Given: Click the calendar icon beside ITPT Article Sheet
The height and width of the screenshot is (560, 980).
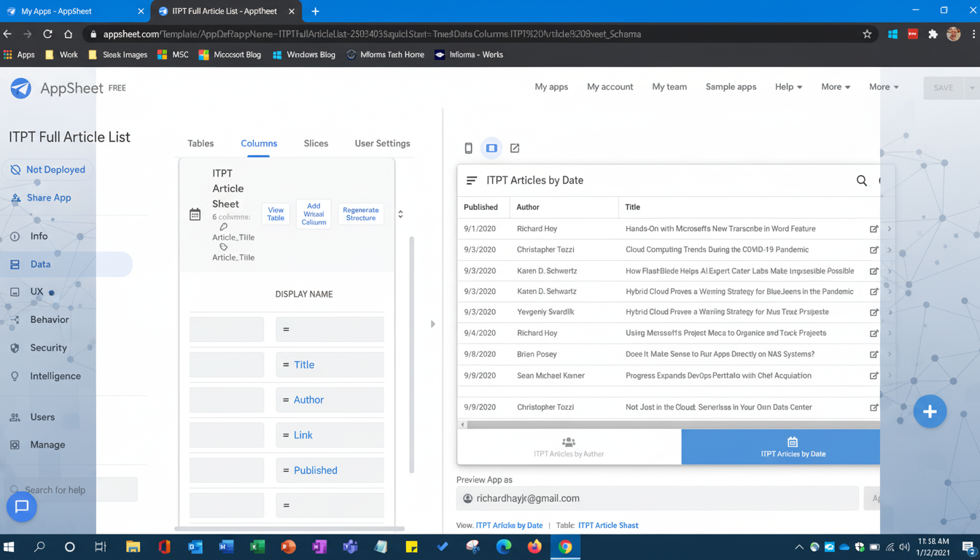Looking at the screenshot, I should click(195, 214).
